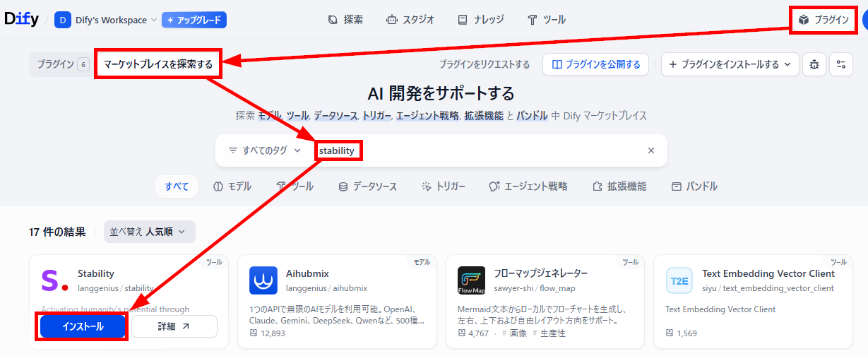Click the 画像 tag on flow map card

pos(516,333)
